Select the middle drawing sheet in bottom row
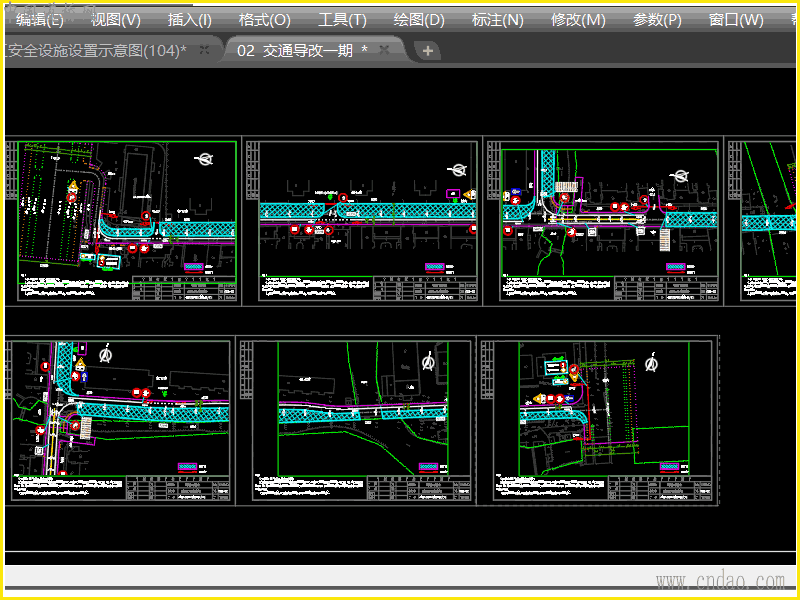Screen dimensions: 800x600 (x=356, y=421)
